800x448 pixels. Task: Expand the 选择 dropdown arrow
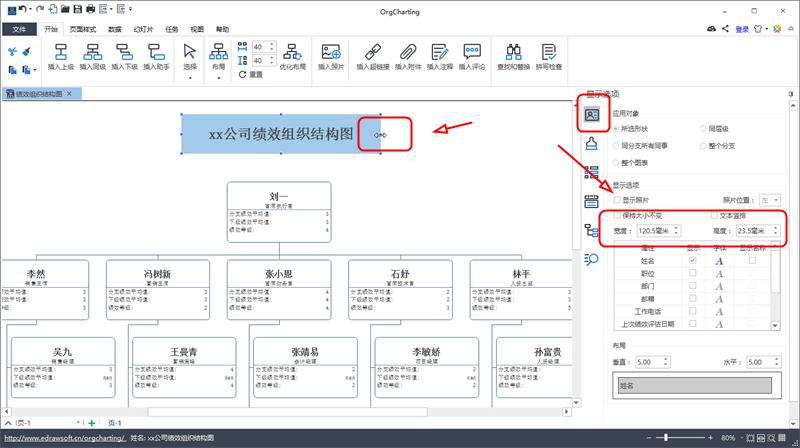[x=190, y=74]
